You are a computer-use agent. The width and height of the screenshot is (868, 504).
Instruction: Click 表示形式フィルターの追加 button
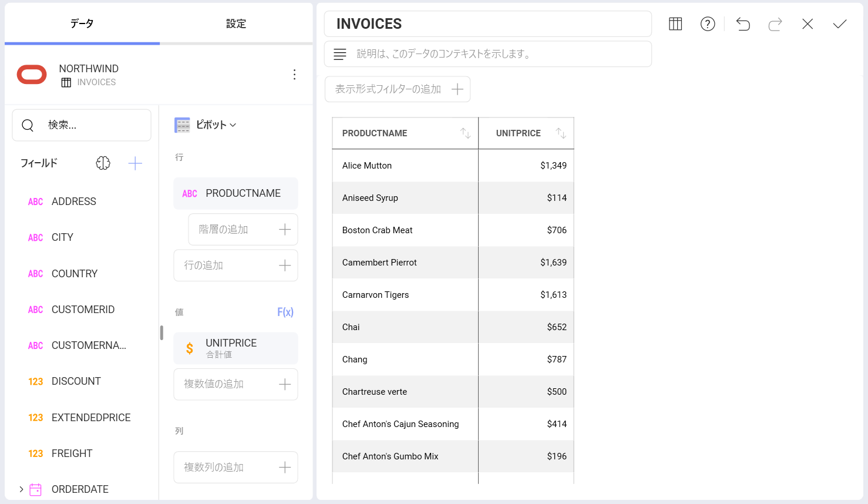pos(398,89)
